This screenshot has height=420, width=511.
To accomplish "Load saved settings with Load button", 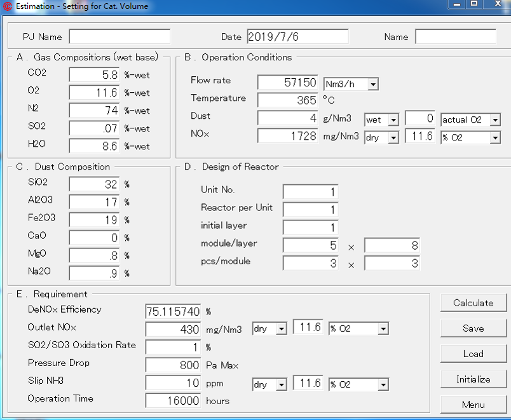I will coord(473,354).
